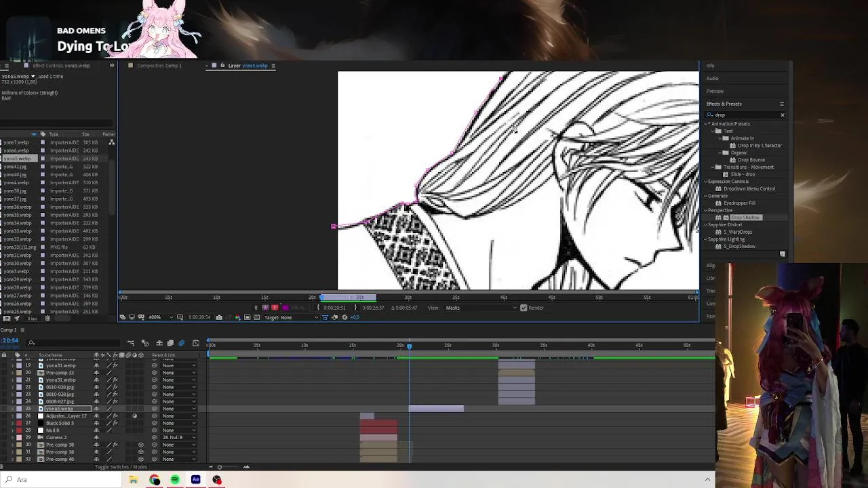Select the Drop Shadow effect preset
The width and height of the screenshot is (868, 488).
tap(745, 218)
